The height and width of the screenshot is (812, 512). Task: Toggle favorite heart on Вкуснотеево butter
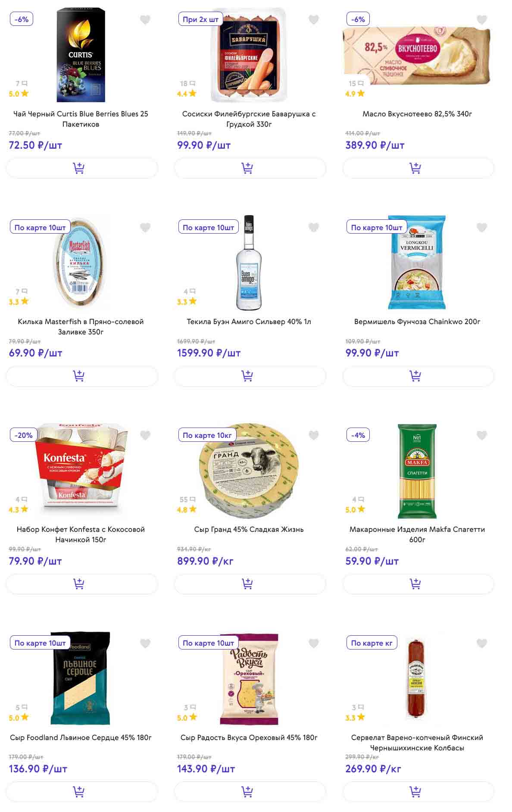coord(482,20)
